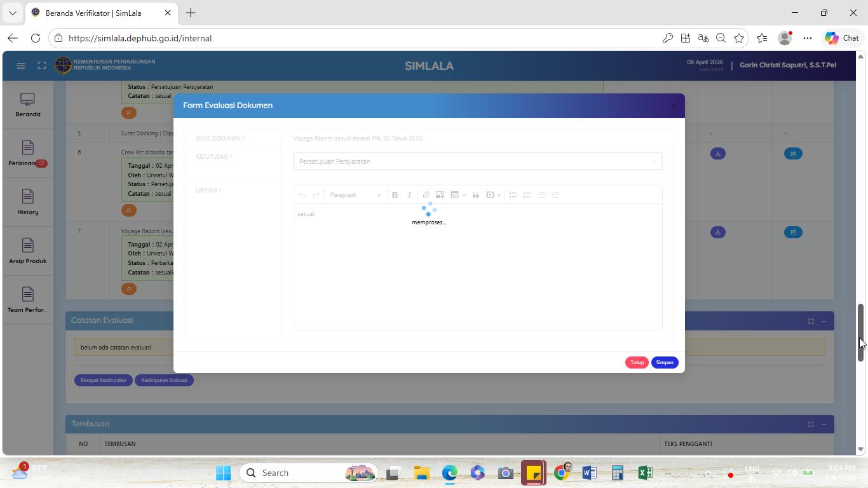This screenshot has height=488, width=868.
Task: Expand the Keputusan dropdown
Action: (x=478, y=161)
